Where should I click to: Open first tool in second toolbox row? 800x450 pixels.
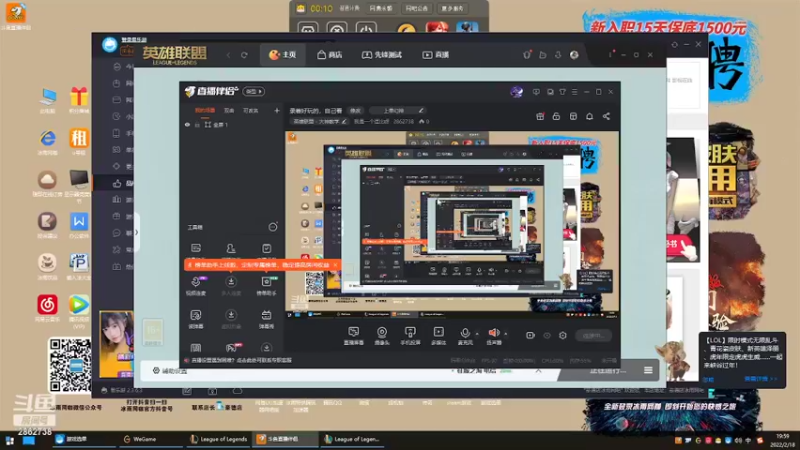196,319
